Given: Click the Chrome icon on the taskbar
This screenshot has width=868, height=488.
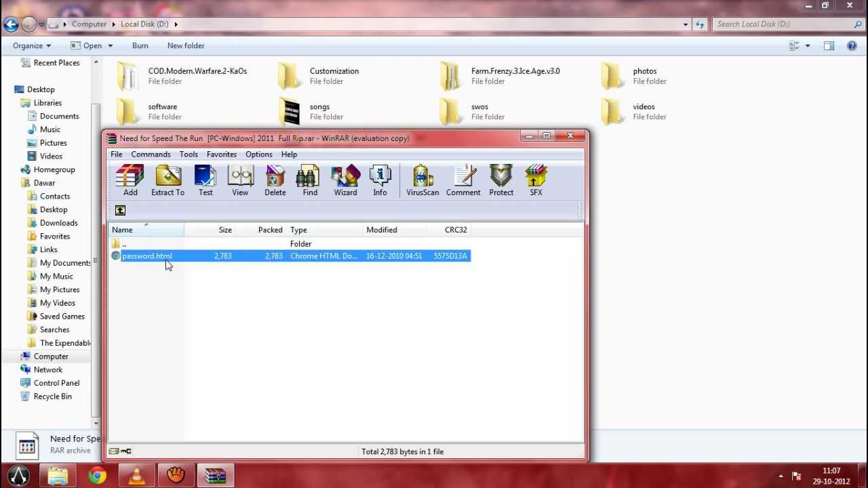Looking at the screenshot, I should pyautogui.click(x=98, y=476).
